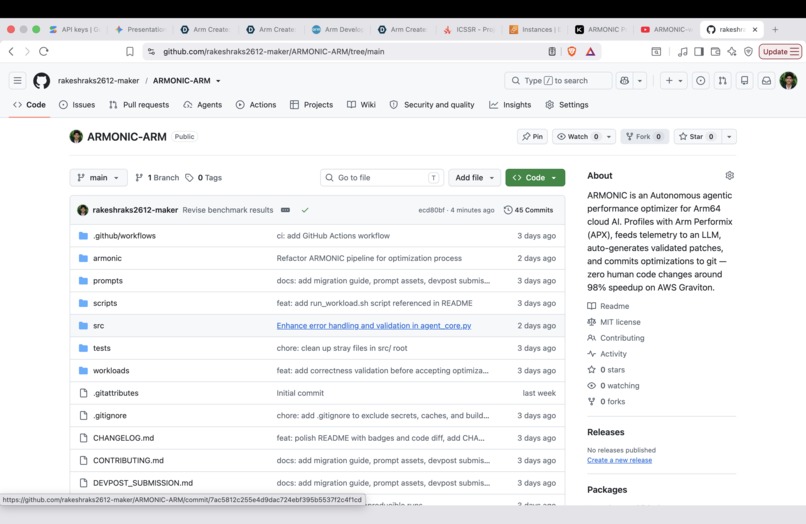Screen dimensions: 806x524
Task: Open the issues circle icon in header
Action: pyautogui.click(x=701, y=81)
